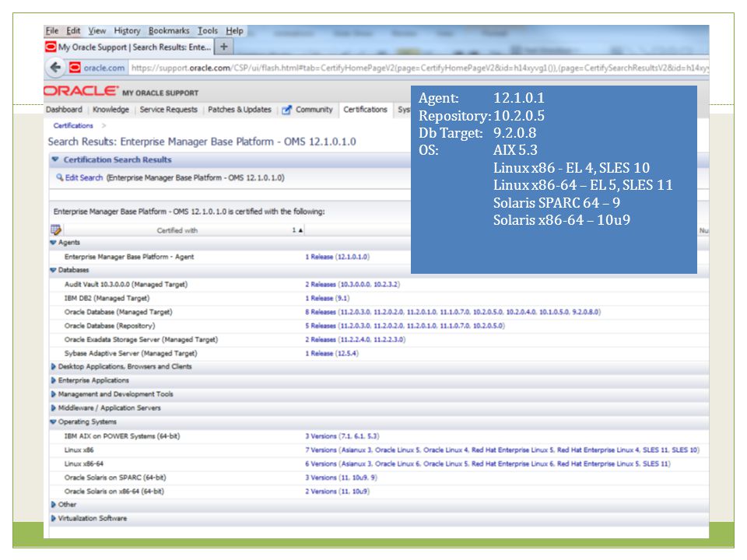
Task: Switch to the Service Requests tab
Action: (x=168, y=110)
